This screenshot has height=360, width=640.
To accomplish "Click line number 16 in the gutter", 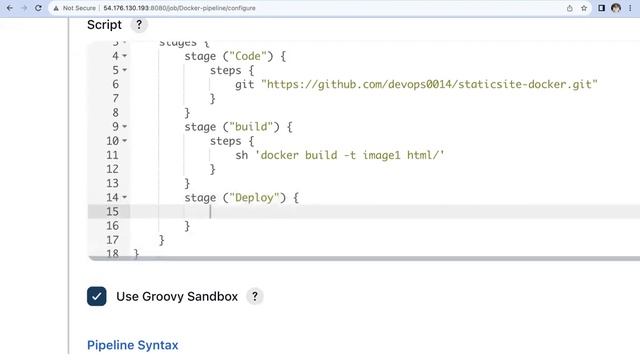I will tap(112, 226).
